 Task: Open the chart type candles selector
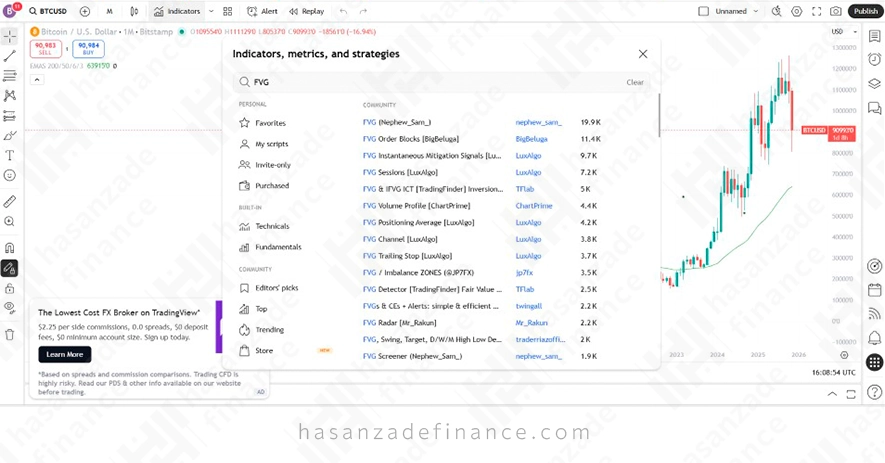coord(134,11)
